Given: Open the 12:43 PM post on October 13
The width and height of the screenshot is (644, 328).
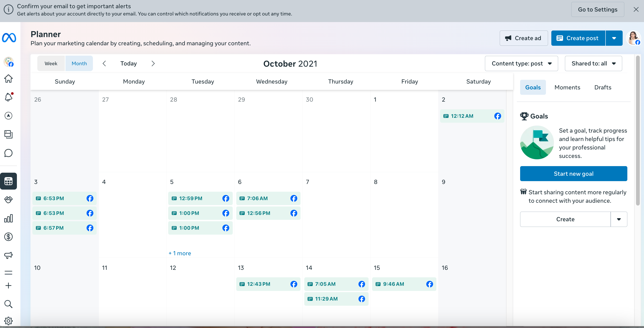Looking at the screenshot, I should click(268, 284).
